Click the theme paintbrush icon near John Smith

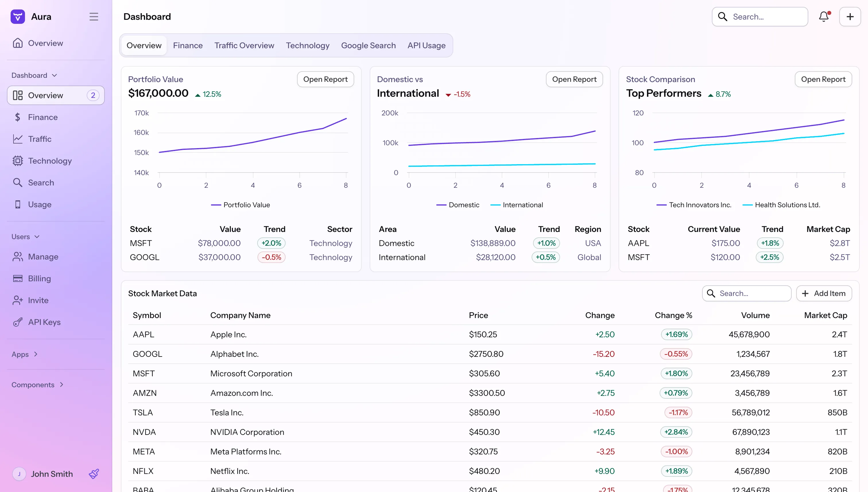94,474
